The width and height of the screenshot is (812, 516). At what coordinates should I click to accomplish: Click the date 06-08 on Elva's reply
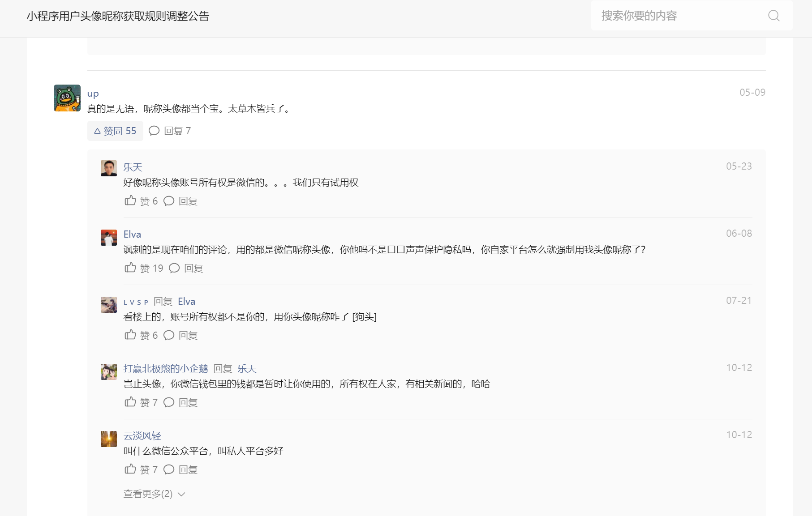pos(739,234)
